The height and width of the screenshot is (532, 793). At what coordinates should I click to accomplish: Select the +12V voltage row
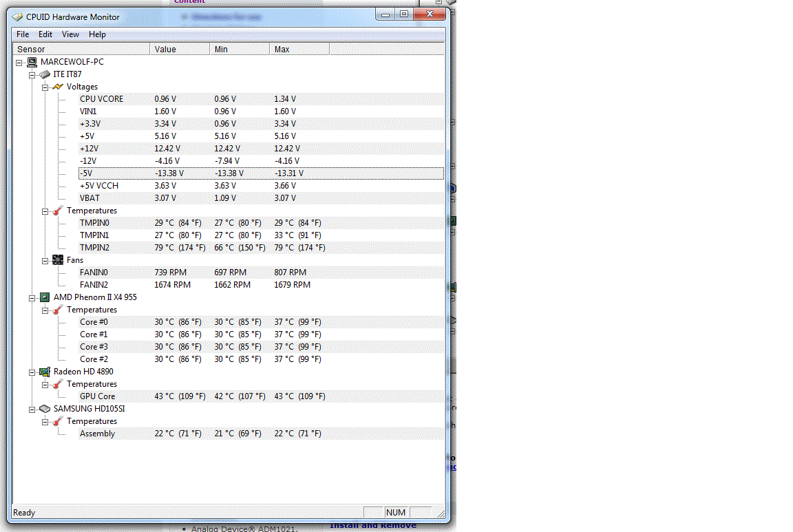click(262, 149)
